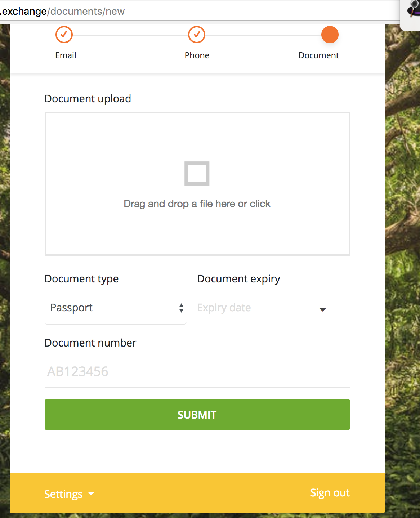The height and width of the screenshot is (518, 420).
Task: Select the Document step label
Action: tap(318, 55)
